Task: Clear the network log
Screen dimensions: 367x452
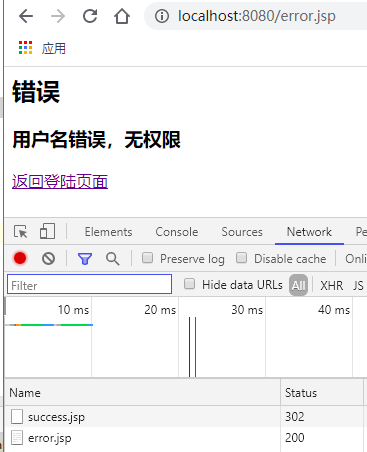Action: tap(49, 258)
